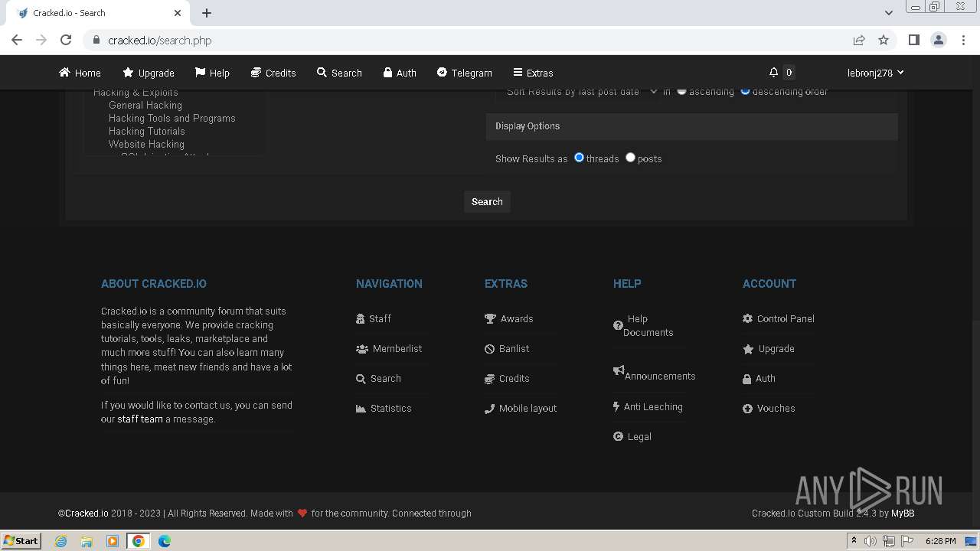Click the Mobile layout phone icon

point(490,409)
